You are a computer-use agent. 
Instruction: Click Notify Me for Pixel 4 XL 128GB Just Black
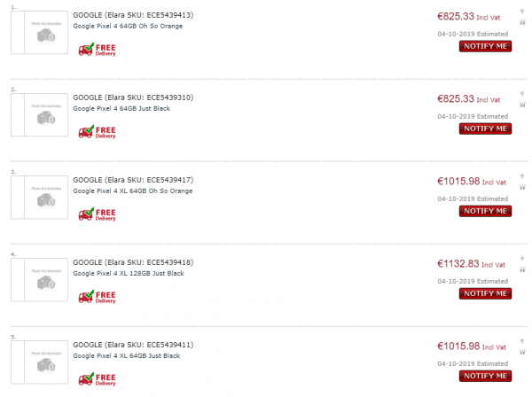coord(485,293)
